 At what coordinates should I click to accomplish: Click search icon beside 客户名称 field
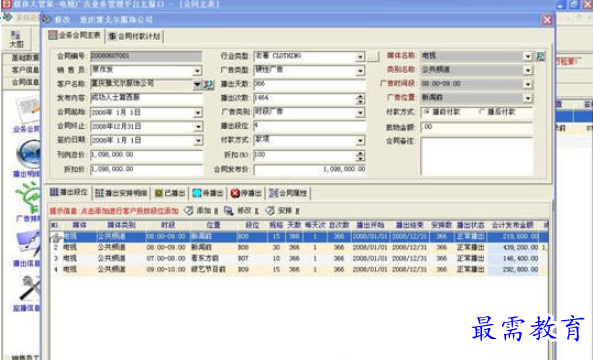coord(209,84)
